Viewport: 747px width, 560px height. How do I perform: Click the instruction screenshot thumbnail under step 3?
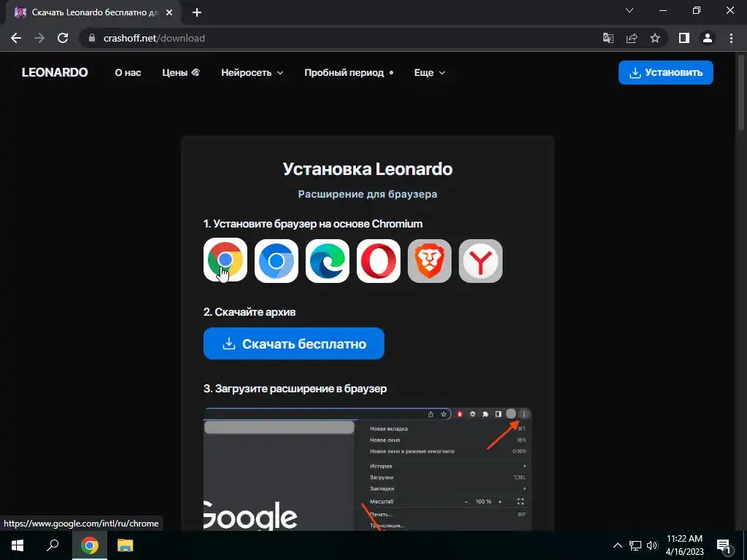tap(368, 469)
